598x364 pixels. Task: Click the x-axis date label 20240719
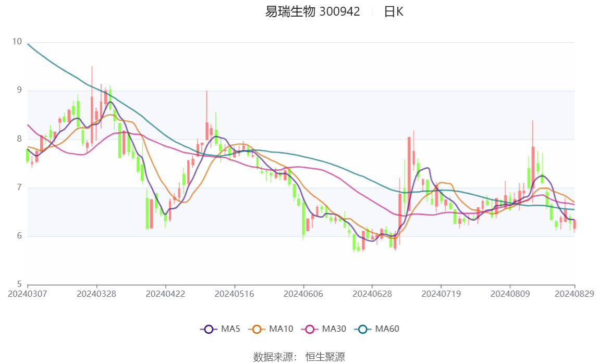pyautogui.click(x=441, y=294)
